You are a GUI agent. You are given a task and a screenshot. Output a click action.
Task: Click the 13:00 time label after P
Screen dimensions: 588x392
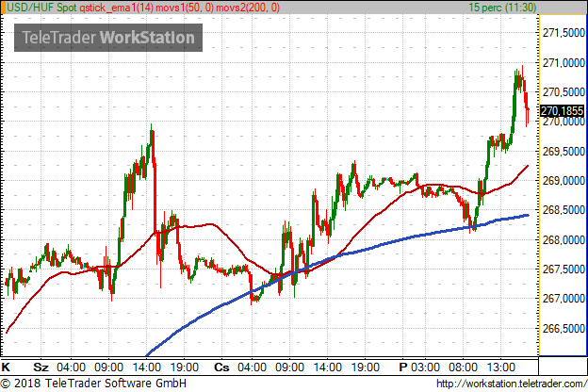501,367
